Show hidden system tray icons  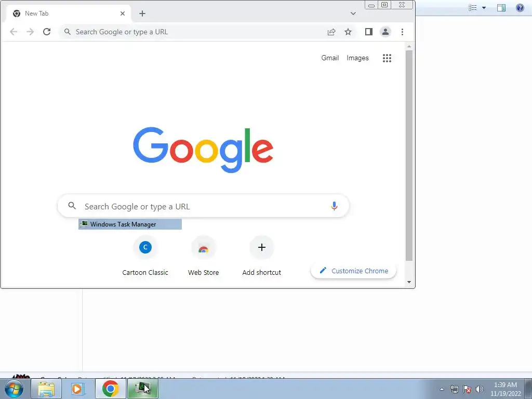442,389
